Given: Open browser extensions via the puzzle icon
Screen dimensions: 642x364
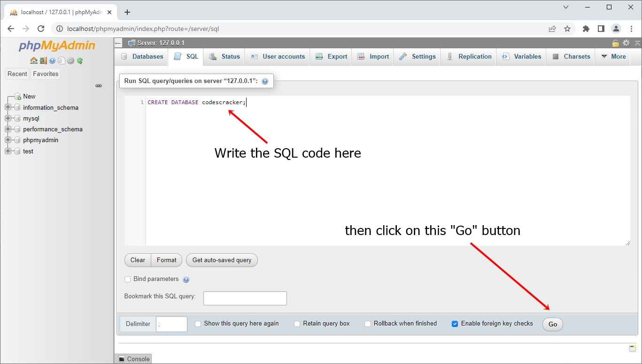Looking at the screenshot, I should click(x=586, y=29).
